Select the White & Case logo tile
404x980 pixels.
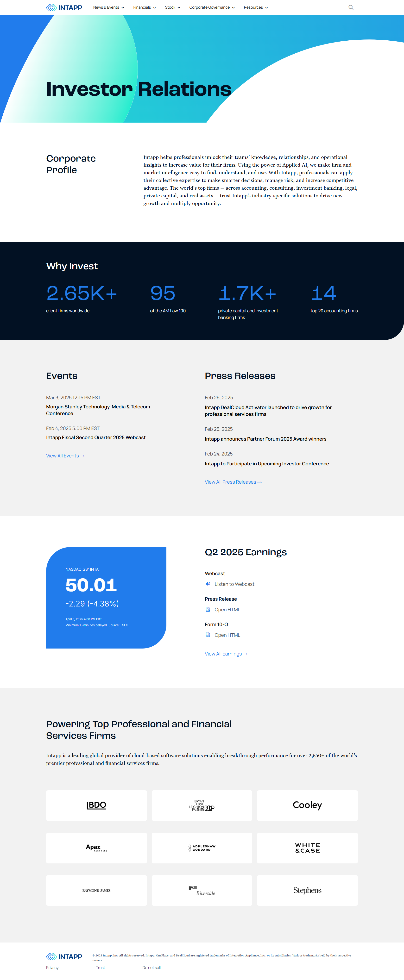click(x=307, y=848)
